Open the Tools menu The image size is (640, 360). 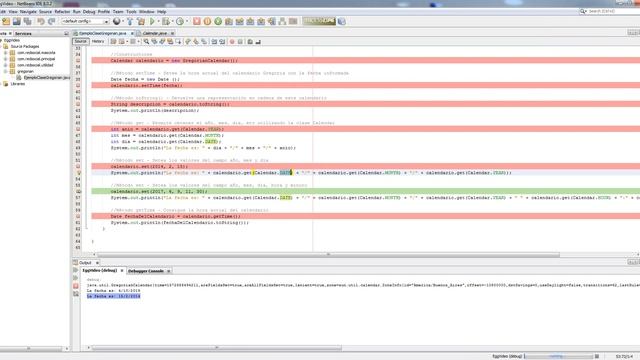[131, 12]
